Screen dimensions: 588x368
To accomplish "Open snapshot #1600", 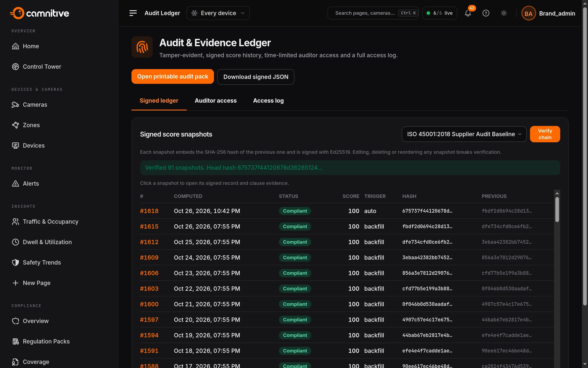I will [x=149, y=304].
